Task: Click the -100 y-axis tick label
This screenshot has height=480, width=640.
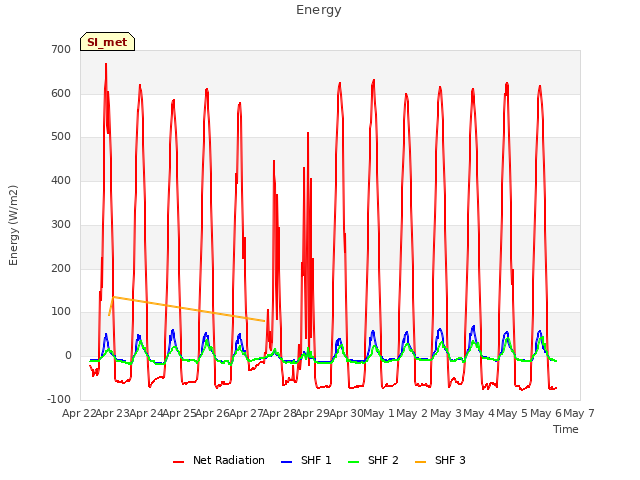Action: tap(59, 399)
